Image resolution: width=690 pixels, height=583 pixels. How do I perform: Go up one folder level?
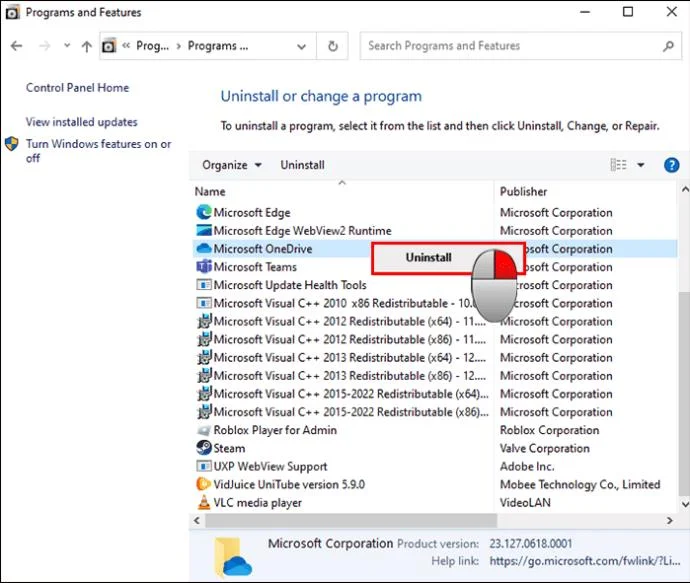tap(87, 46)
